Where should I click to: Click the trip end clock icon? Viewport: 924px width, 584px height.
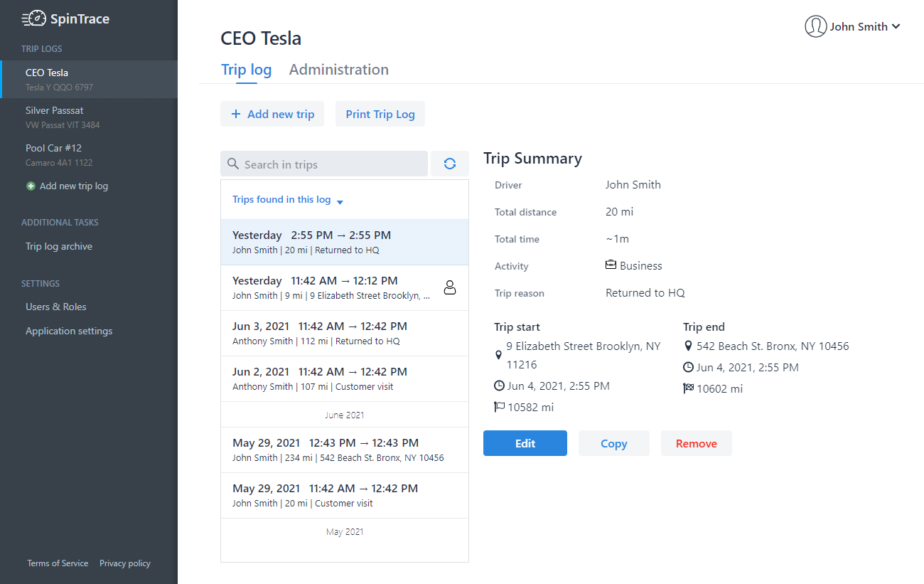688,368
